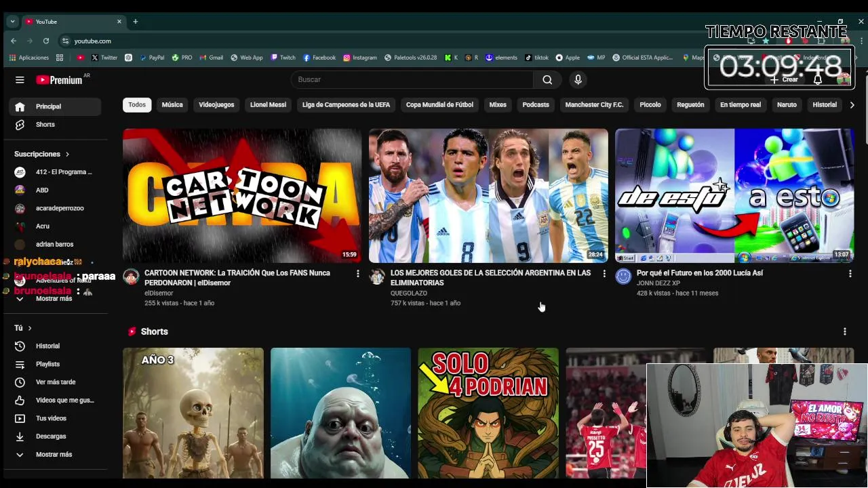Select the Lionel Messi filter chip
This screenshot has height=488, width=868.
pyautogui.click(x=268, y=105)
